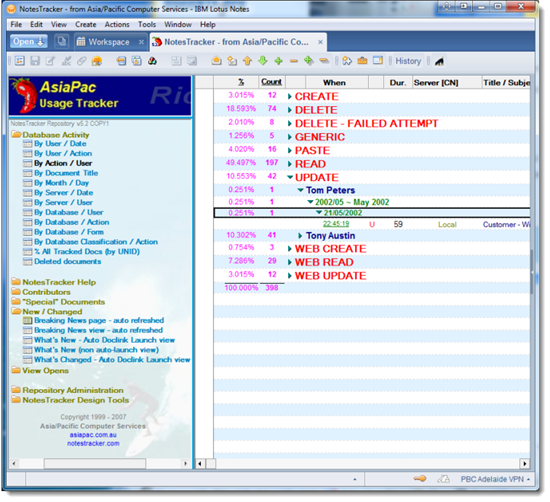Click the orange briefcase toolbar icon
This screenshot has width=550, height=502.
click(362, 61)
